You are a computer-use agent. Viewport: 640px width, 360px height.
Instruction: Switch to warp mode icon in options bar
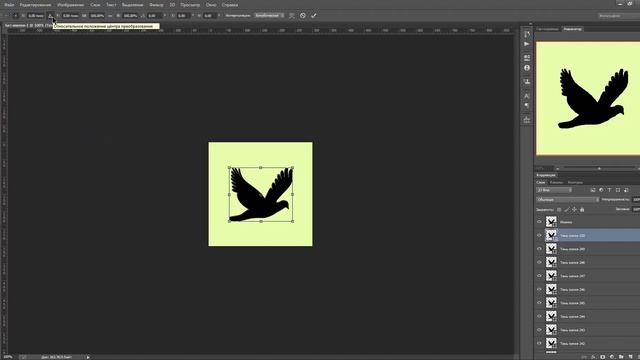(291, 16)
